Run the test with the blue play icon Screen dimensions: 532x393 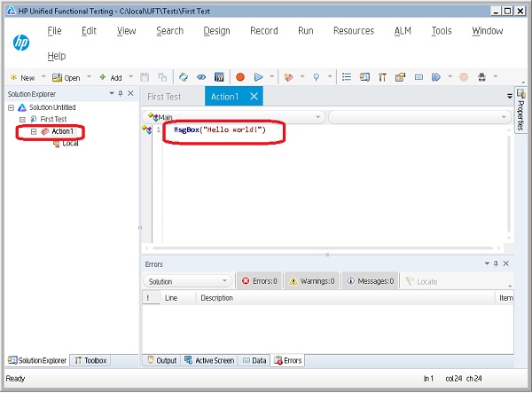click(x=259, y=77)
